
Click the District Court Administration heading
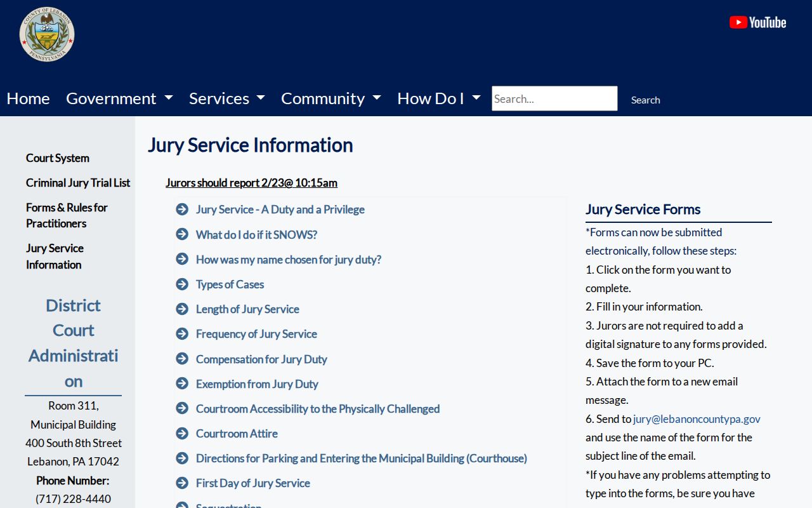pyautogui.click(x=73, y=343)
